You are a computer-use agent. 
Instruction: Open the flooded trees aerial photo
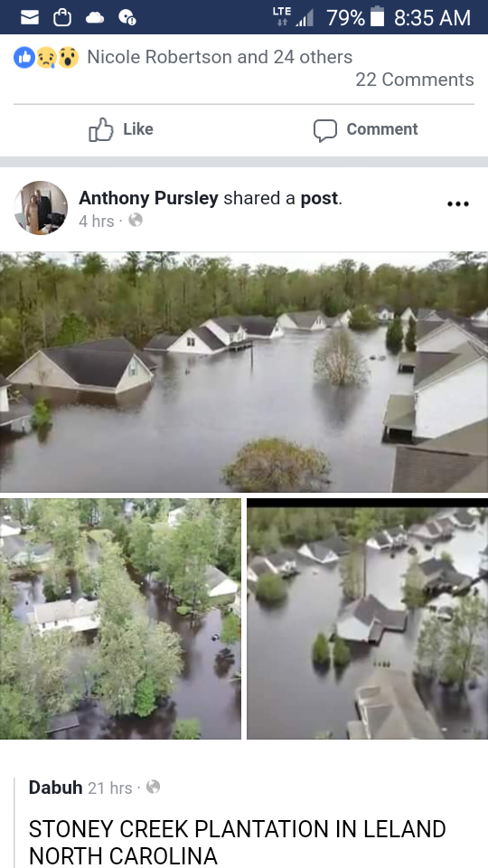pos(120,618)
